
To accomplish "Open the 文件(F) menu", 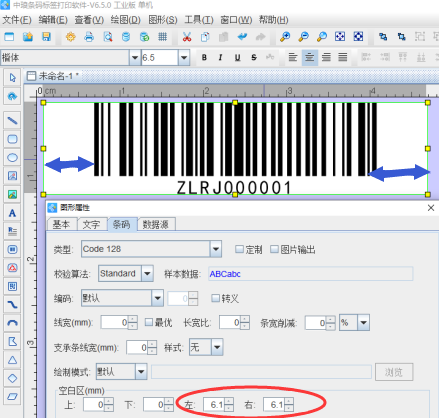I will [x=17, y=20].
